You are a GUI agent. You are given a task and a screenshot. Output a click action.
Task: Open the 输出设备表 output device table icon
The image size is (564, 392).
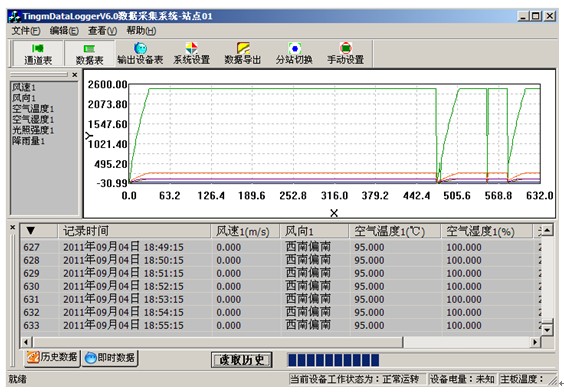pyautogui.click(x=140, y=53)
